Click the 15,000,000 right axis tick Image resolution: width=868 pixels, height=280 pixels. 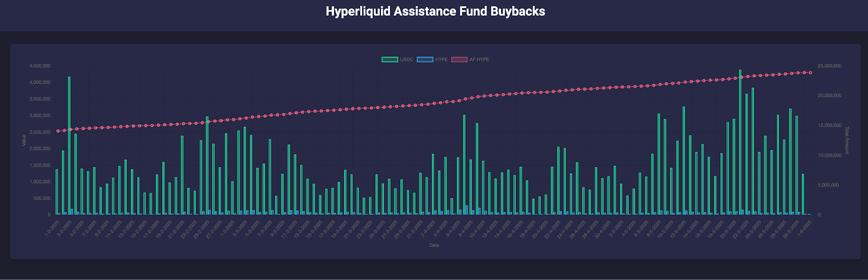829,125
